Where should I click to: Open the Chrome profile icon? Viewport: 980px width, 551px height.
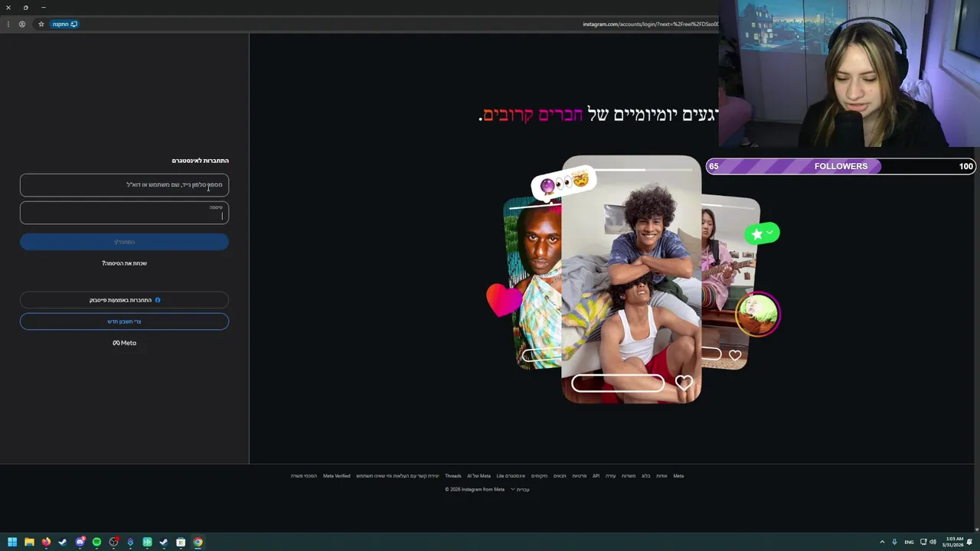[x=22, y=24]
